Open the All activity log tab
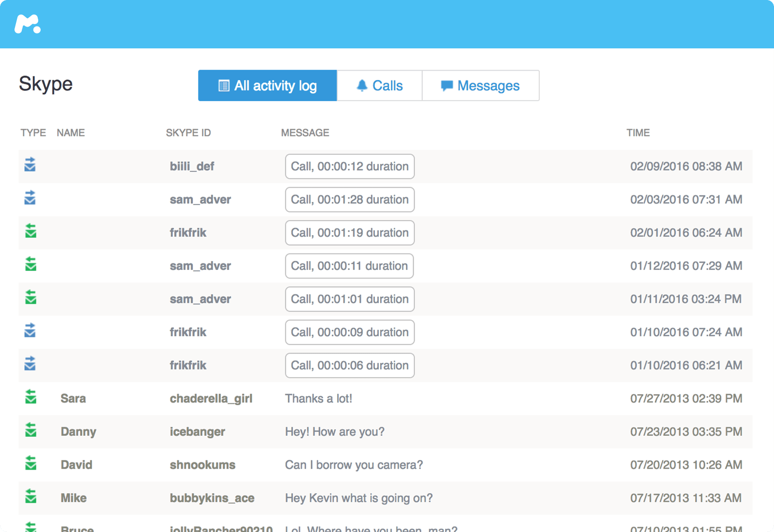The height and width of the screenshot is (532, 774). [268, 86]
